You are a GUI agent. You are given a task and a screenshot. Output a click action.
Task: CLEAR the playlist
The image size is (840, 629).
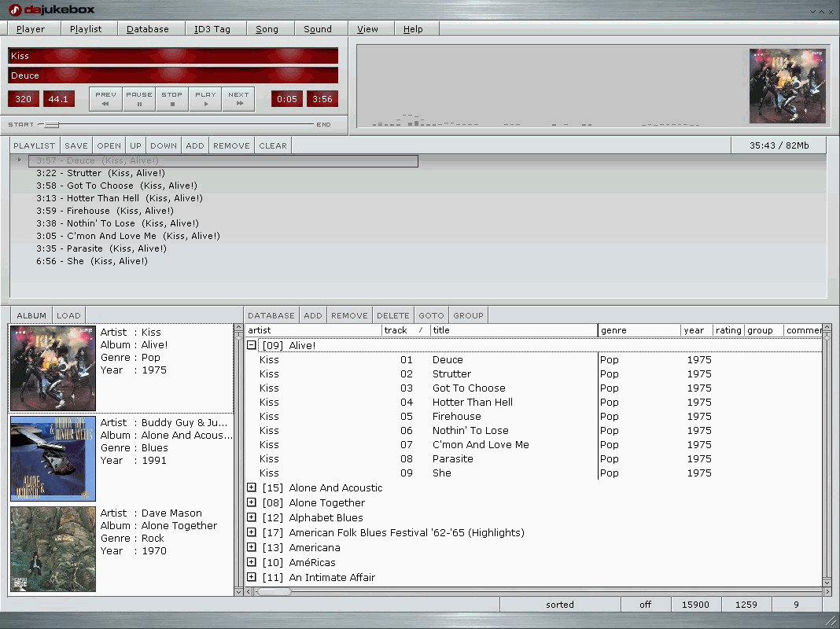[273, 145]
